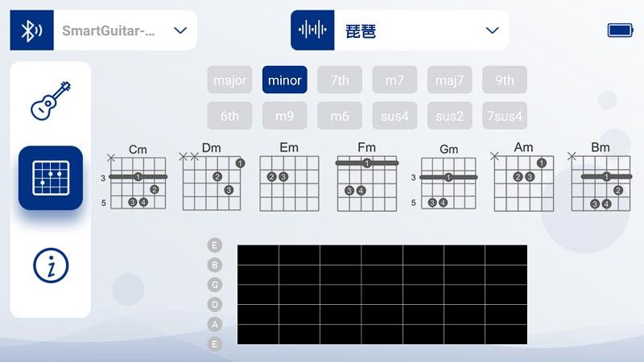Switch to sus4 chords
The image size is (644, 362).
click(x=394, y=116)
